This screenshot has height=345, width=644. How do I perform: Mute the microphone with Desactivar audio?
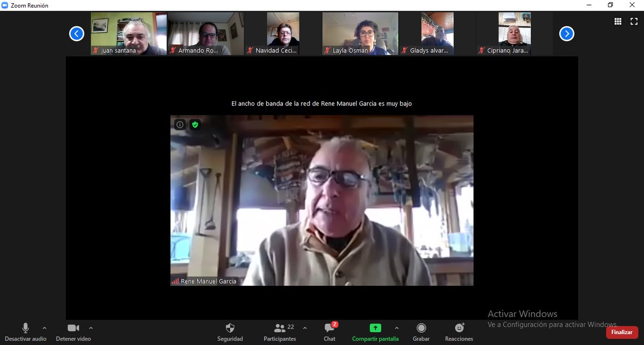[x=26, y=332]
